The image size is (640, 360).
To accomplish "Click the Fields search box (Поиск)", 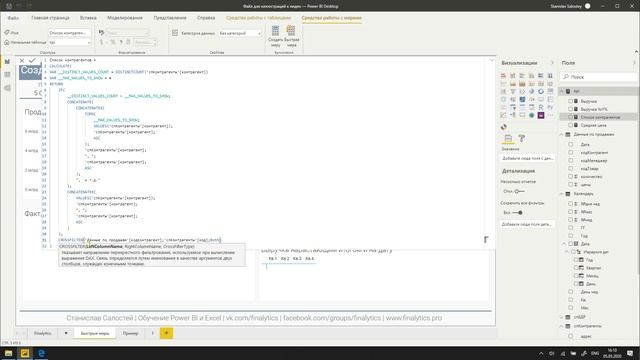I will 600,77.
